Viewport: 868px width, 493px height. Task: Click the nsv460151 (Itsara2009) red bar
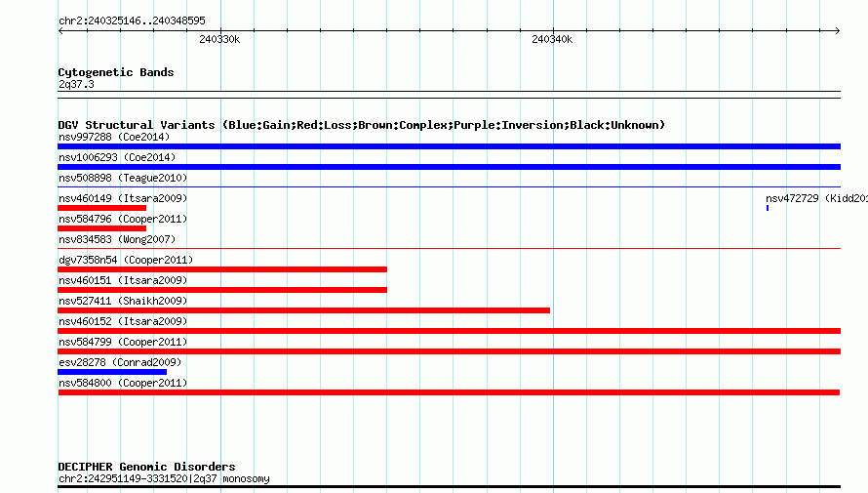pos(222,290)
